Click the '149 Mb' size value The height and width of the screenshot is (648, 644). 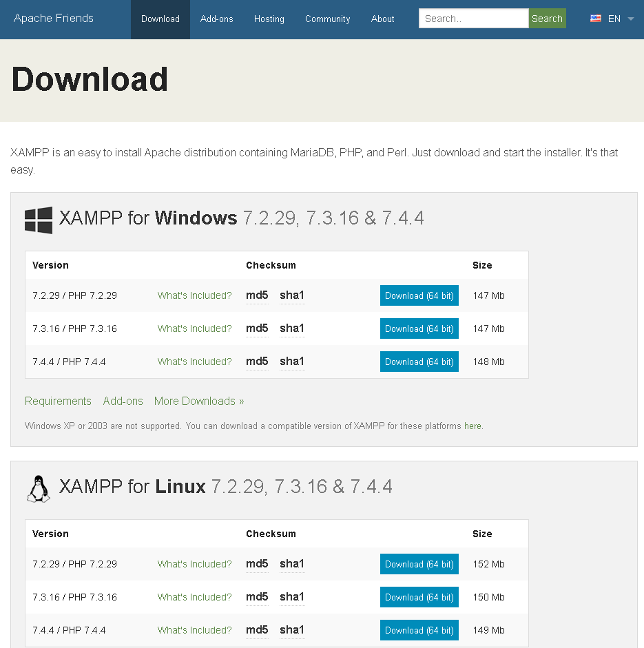click(488, 630)
